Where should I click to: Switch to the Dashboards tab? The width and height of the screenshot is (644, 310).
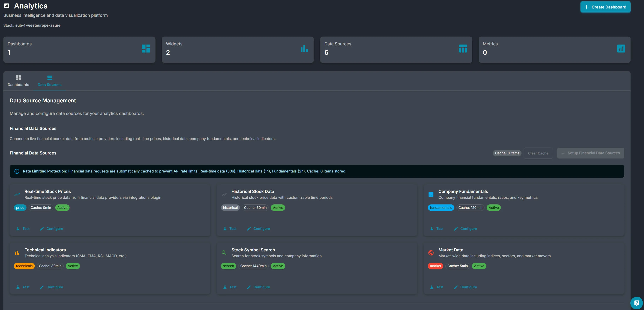[18, 81]
